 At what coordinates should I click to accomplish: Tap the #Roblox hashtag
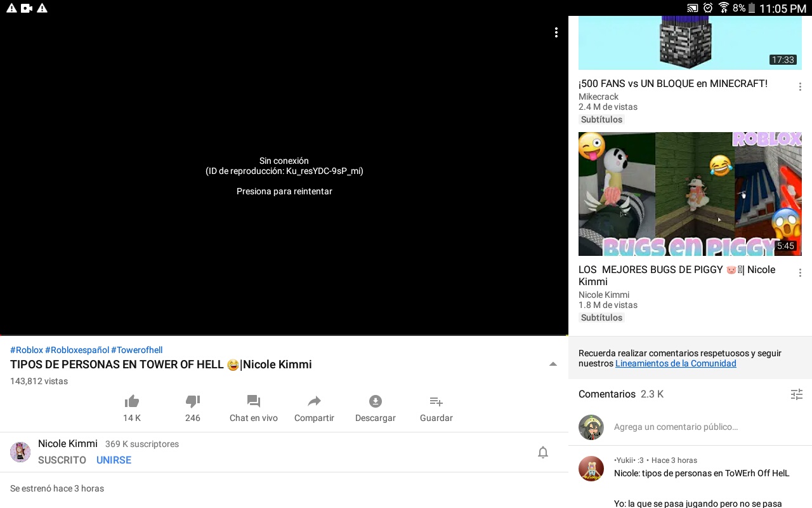[27, 350]
